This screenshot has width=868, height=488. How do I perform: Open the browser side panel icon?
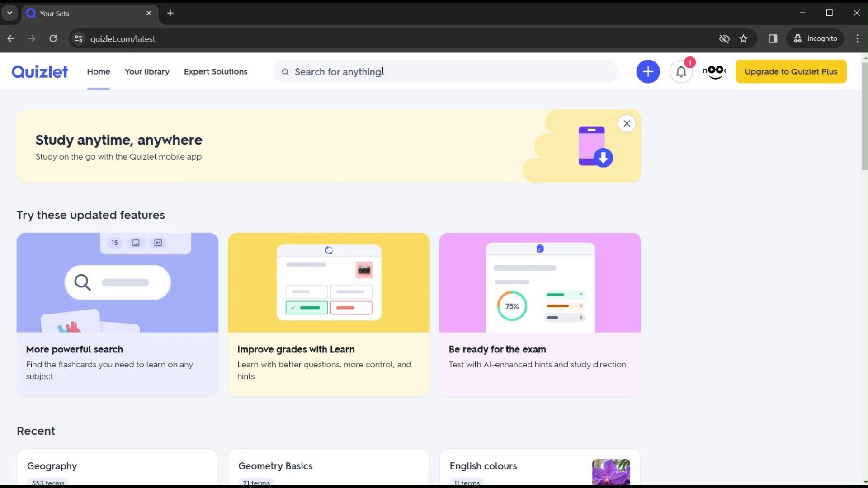tap(773, 39)
